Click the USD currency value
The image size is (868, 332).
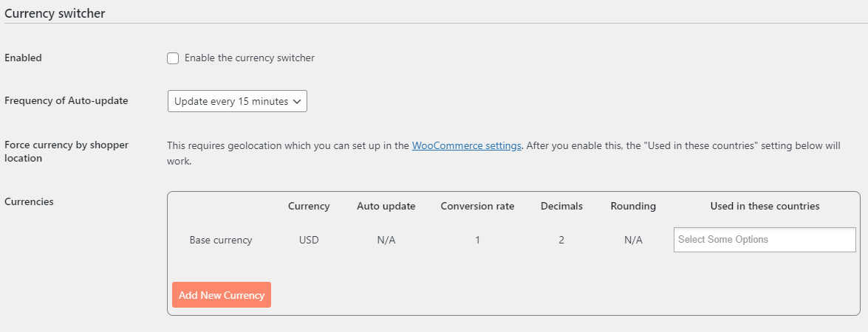tap(309, 241)
